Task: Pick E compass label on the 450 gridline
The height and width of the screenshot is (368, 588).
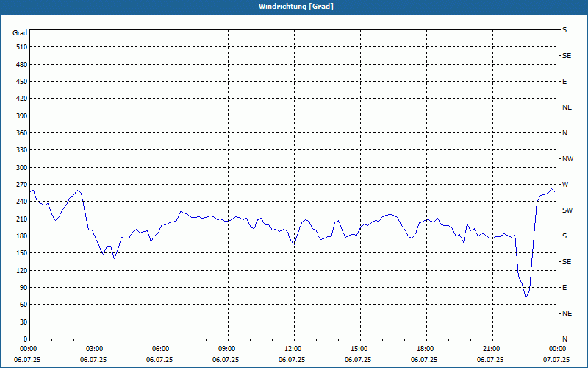Action: pyautogui.click(x=564, y=82)
